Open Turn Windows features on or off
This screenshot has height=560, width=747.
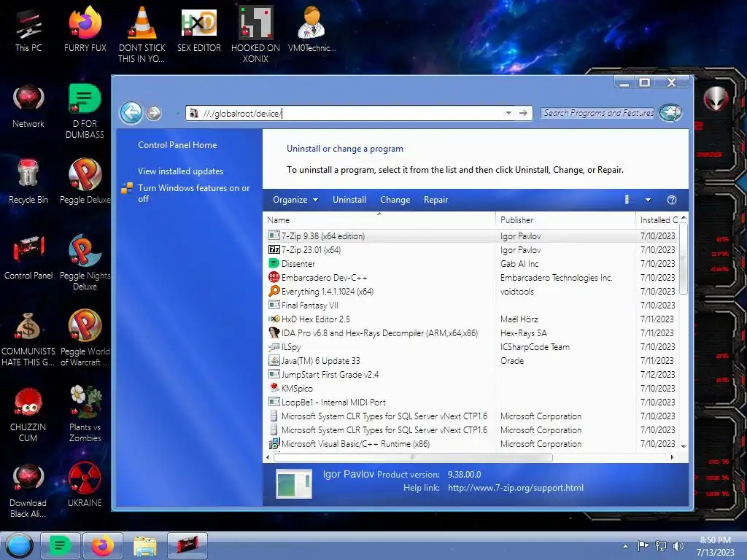point(193,193)
